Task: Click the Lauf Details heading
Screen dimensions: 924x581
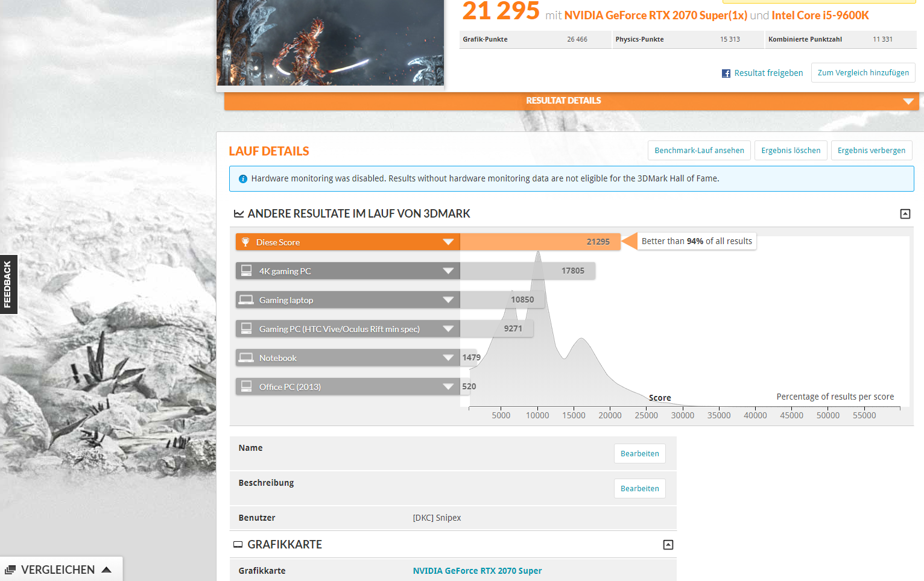Action: [269, 151]
